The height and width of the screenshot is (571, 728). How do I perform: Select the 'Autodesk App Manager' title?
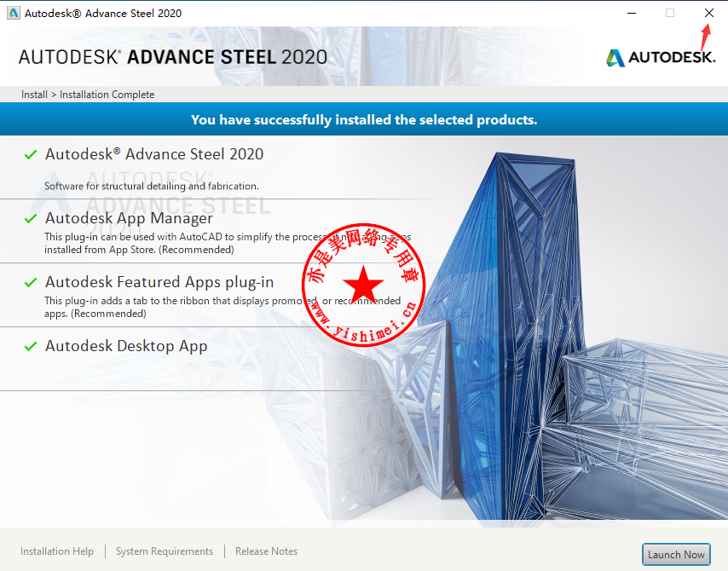pyautogui.click(x=129, y=218)
